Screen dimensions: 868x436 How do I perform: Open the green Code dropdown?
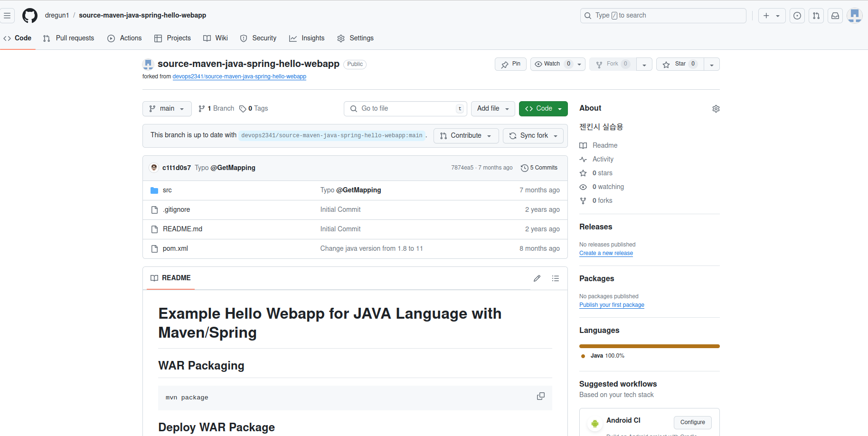pos(543,109)
